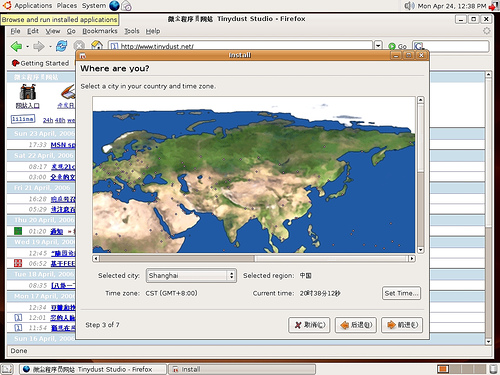500x375 pixels.
Task: Click the map's vertical scrollbar down arrow
Action: 420,250
